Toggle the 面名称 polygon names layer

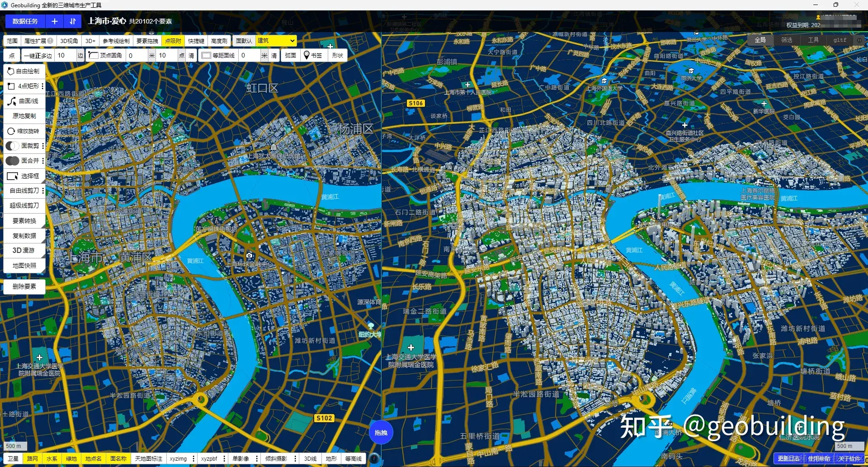118,458
